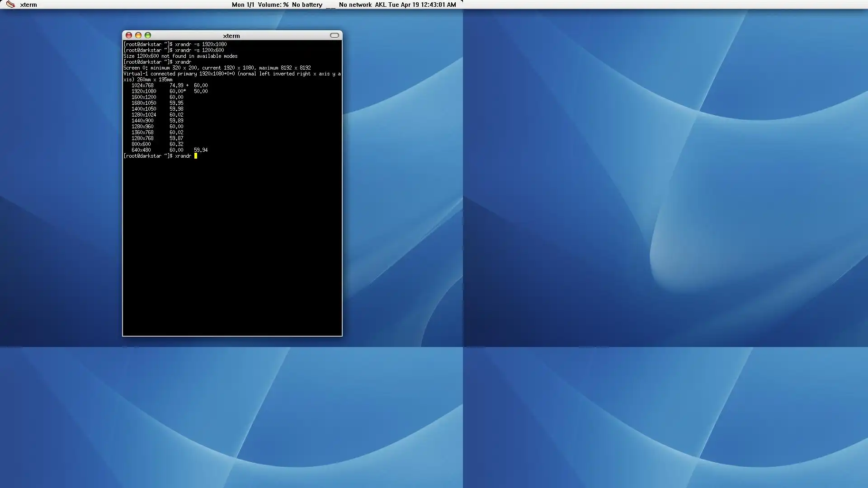Click the 1024x768 mode line in xrandr output
Image resolution: width=868 pixels, height=488 pixels.
142,85
